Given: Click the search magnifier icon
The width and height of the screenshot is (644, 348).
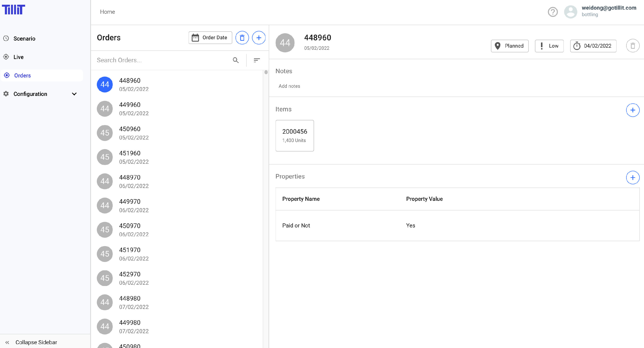Looking at the screenshot, I should pos(235,60).
